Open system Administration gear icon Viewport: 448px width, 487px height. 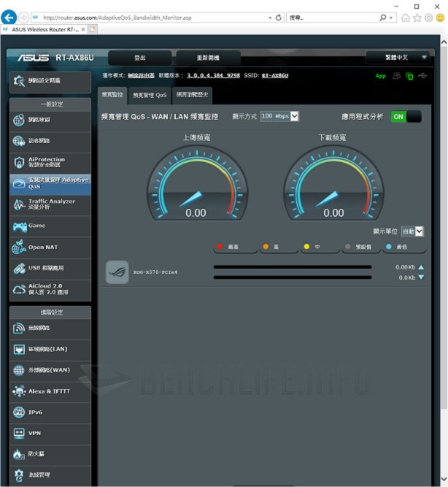tap(19, 475)
